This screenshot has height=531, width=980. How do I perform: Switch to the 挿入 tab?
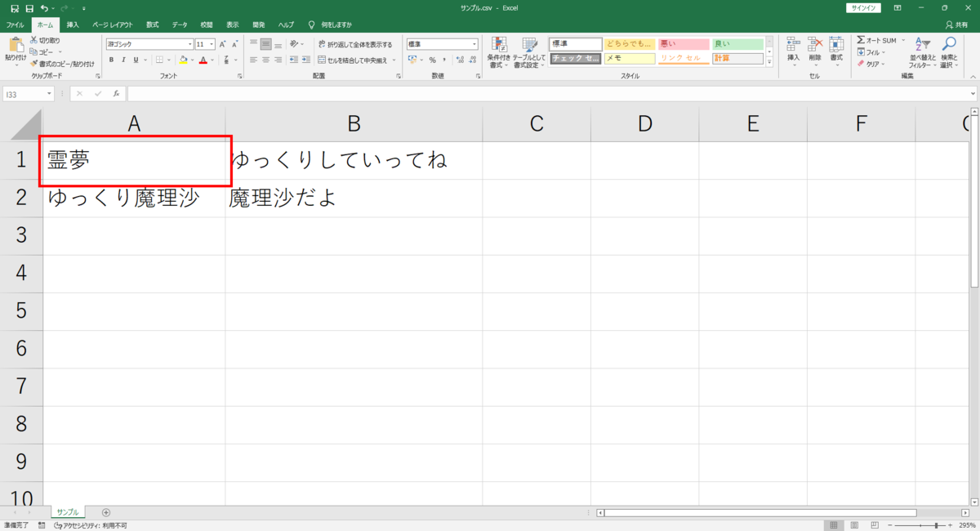click(73, 25)
